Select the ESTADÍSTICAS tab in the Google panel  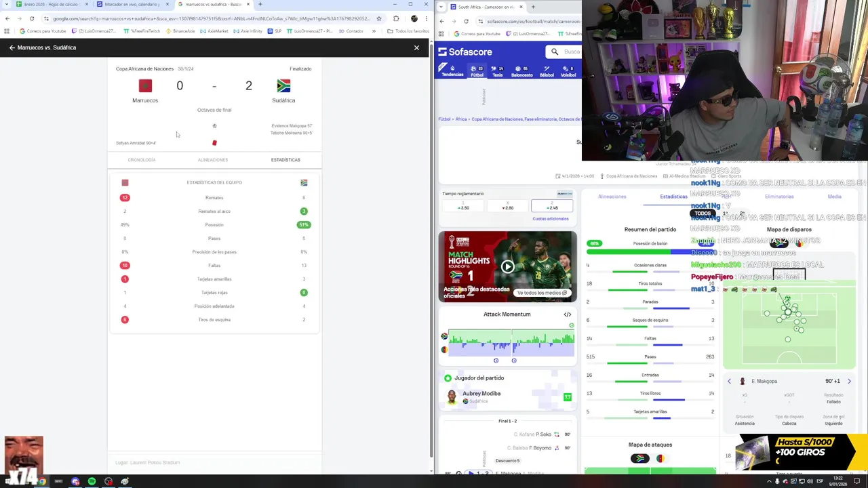pos(285,160)
